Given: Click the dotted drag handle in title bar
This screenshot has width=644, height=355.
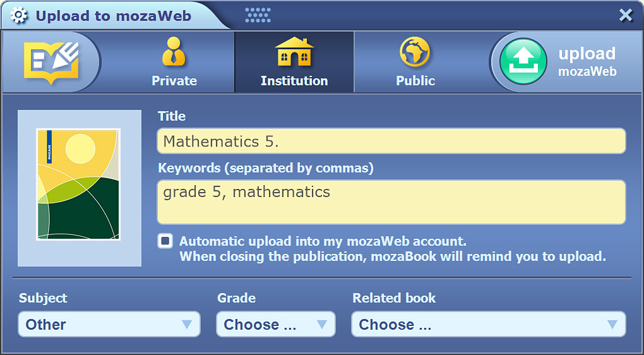Looking at the screenshot, I should pos(258,15).
